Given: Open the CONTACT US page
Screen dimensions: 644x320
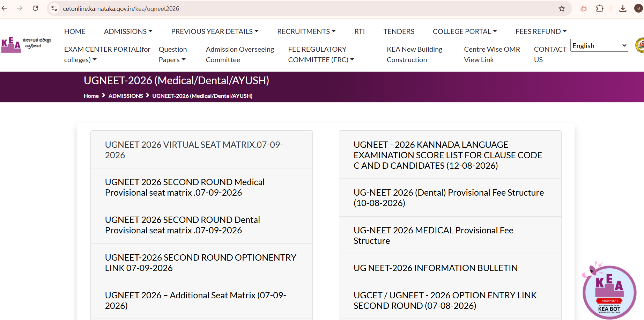Looking at the screenshot, I should click(x=550, y=54).
